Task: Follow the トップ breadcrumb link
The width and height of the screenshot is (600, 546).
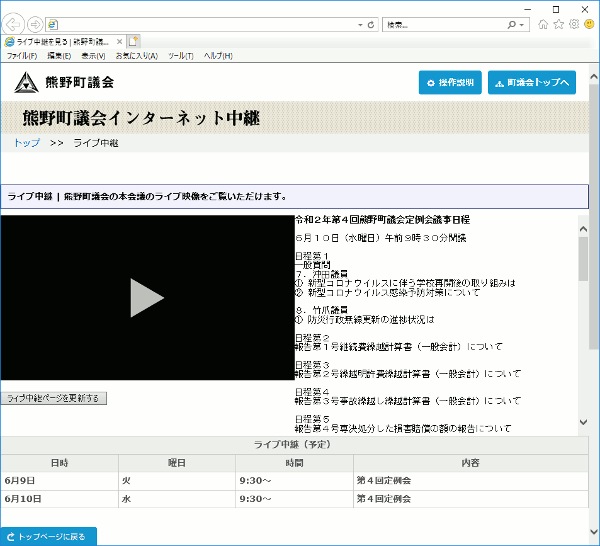Action: 27,143
